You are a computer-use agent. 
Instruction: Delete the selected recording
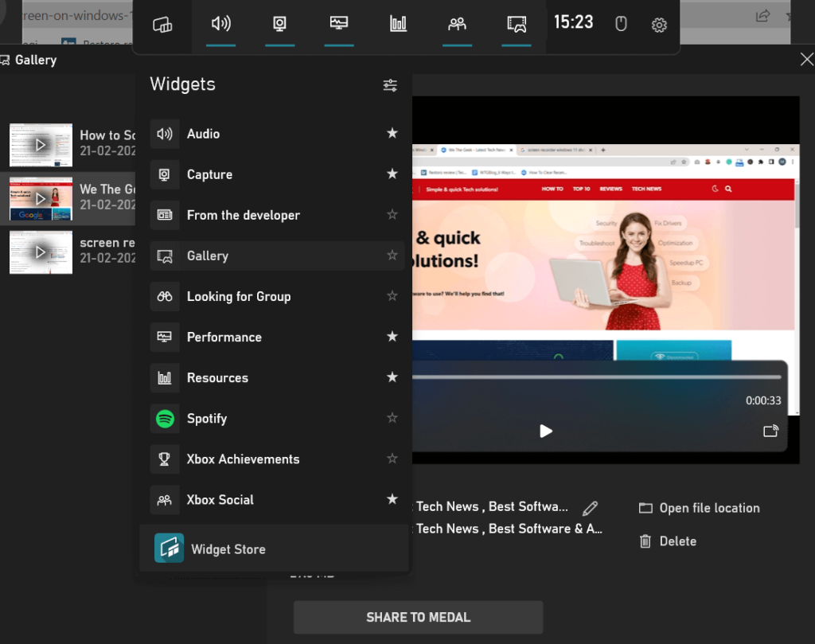668,541
